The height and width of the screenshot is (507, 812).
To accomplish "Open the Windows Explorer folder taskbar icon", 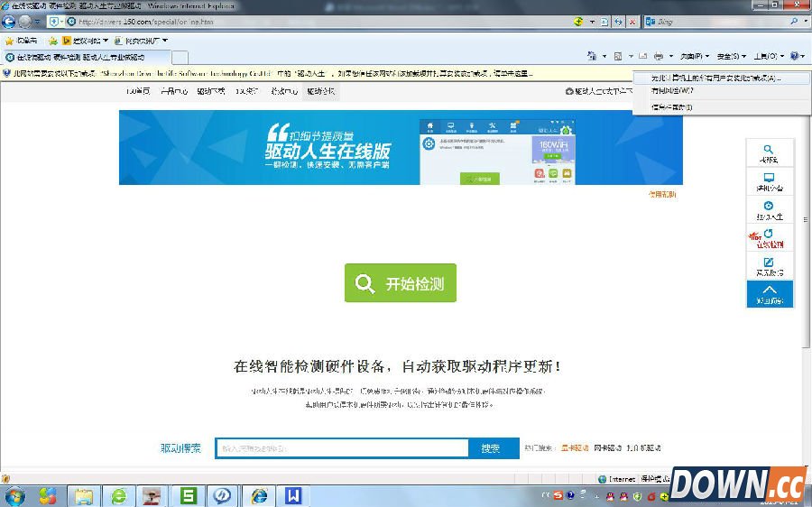I will 83,496.
